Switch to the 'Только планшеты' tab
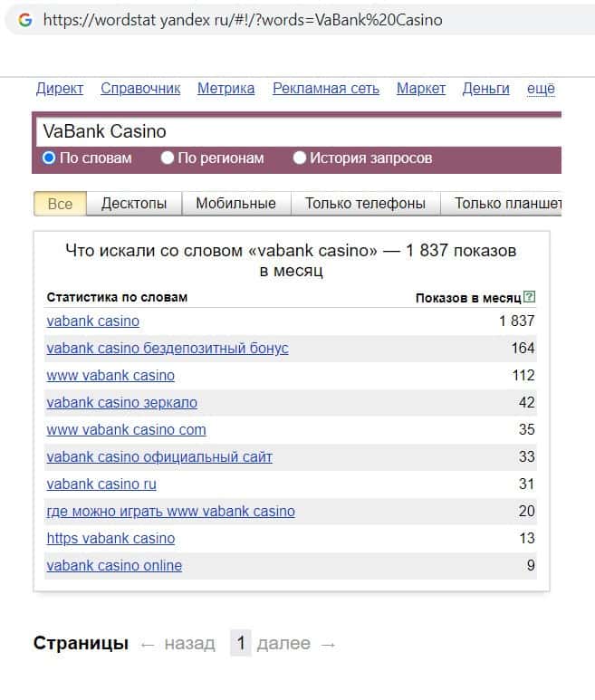The image size is (595, 700). pos(501,204)
